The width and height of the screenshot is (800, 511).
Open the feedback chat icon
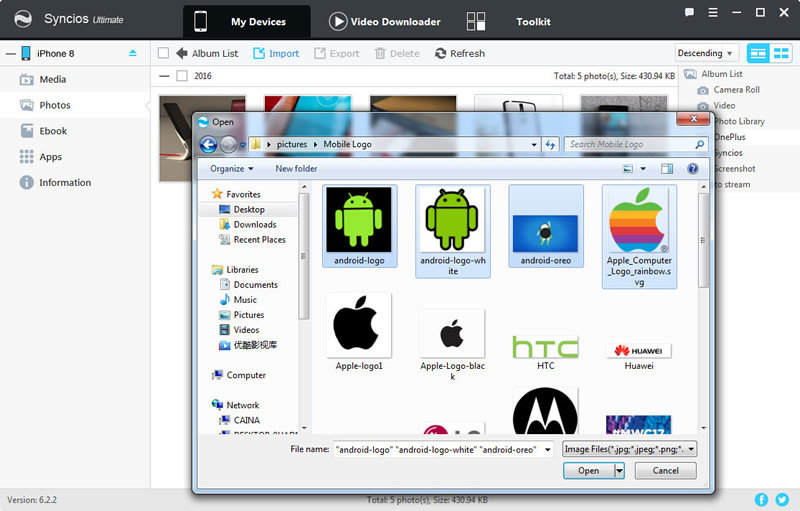[689, 13]
